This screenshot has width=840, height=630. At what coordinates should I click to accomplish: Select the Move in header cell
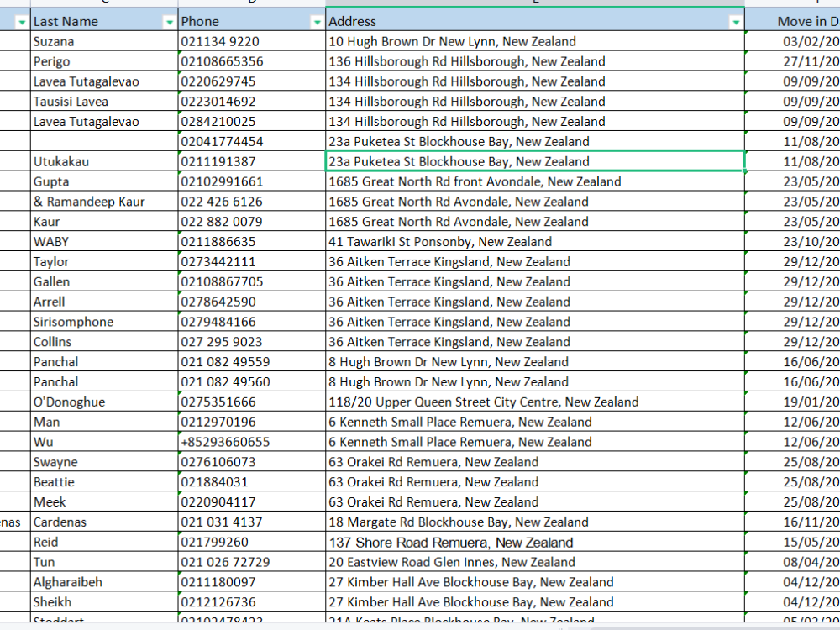793,22
